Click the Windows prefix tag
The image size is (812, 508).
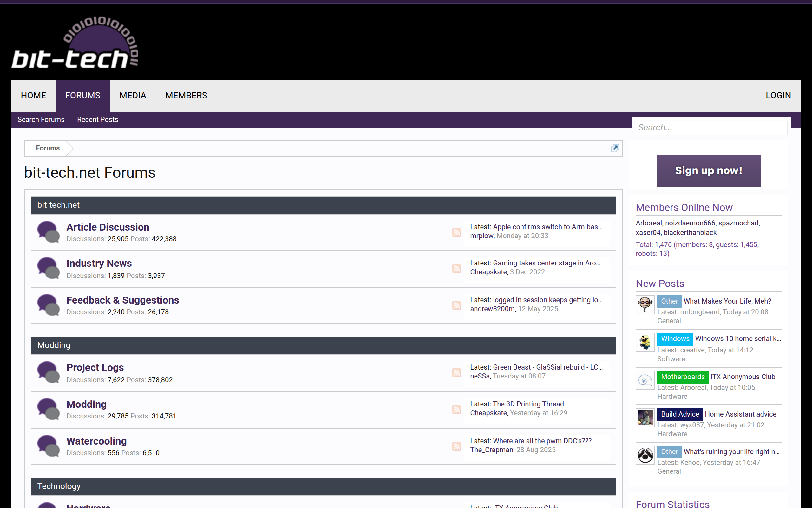pos(675,339)
